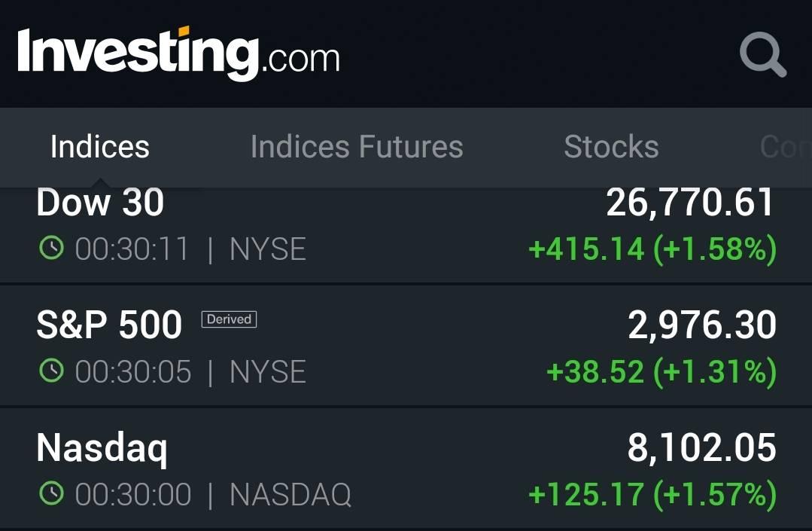
Task: Tap Nasdaq change +125.17 (+1.57%)
Action: pos(652,495)
